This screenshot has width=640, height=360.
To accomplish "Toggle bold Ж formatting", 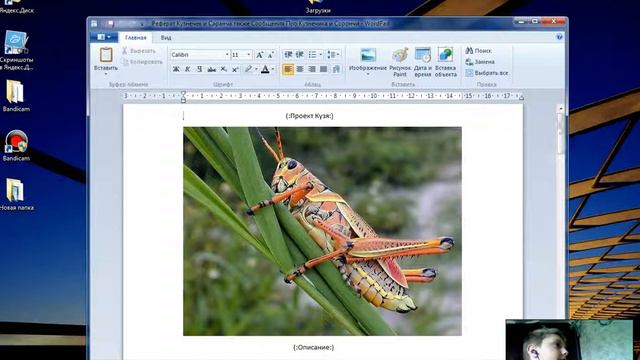I will (x=176, y=69).
